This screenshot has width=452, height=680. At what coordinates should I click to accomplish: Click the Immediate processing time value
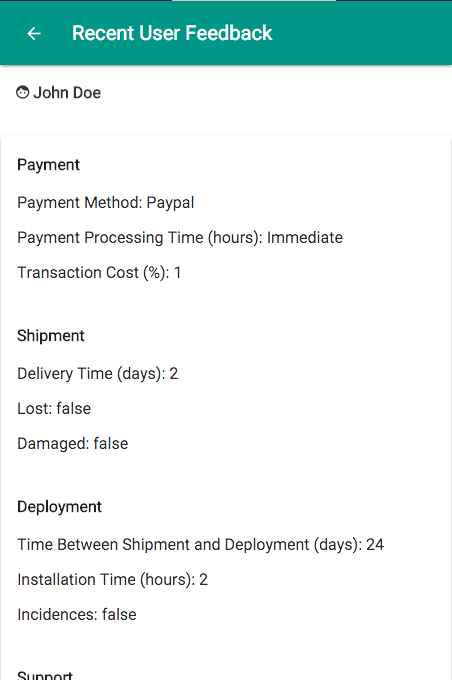click(x=305, y=238)
